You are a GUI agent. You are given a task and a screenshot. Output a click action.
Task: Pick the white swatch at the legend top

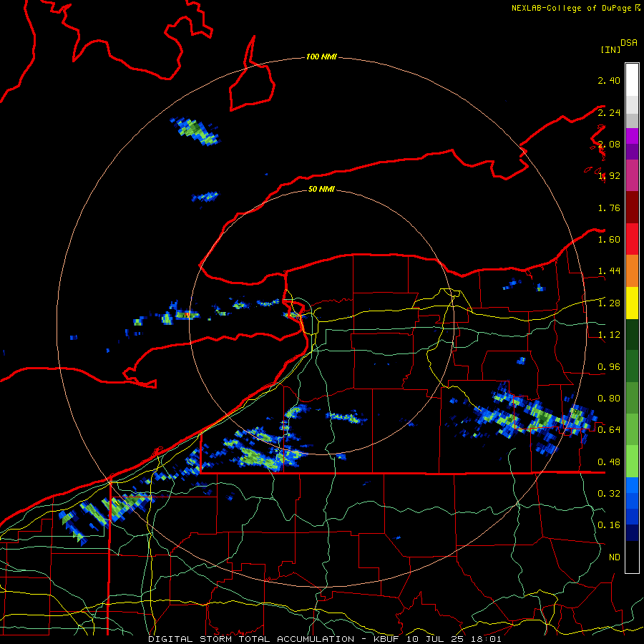[632, 79]
